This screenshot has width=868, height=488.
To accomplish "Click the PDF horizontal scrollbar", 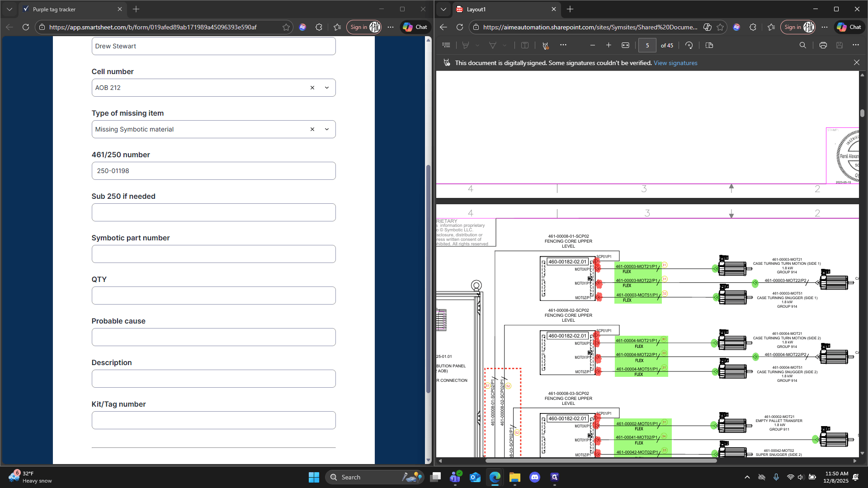I will pos(601,461).
